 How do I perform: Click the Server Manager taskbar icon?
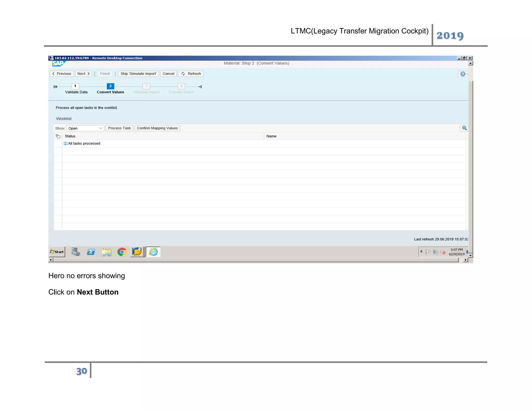[76, 252]
